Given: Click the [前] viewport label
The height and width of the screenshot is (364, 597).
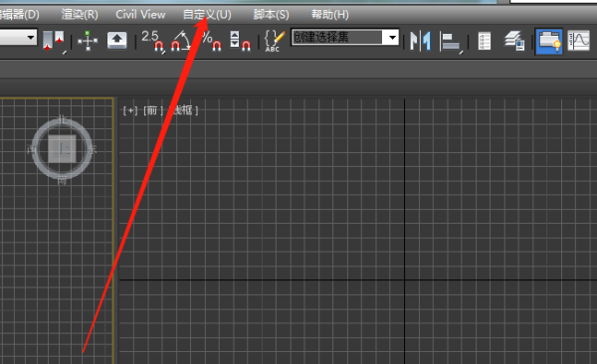Looking at the screenshot, I should click(x=153, y=110).
